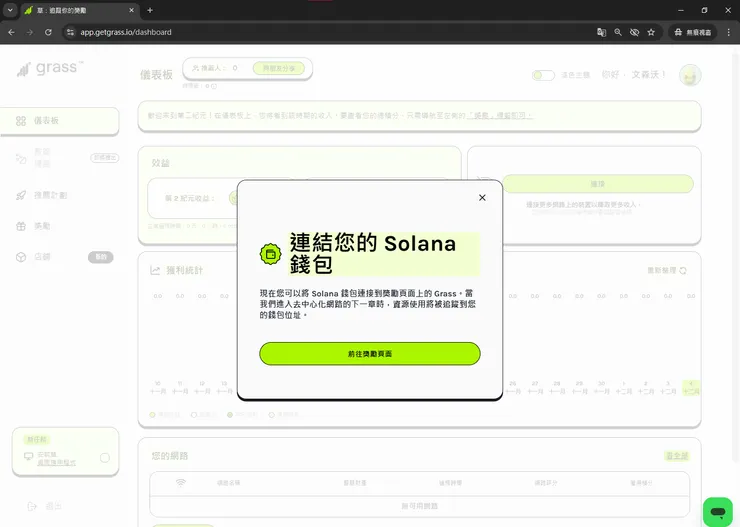Open the dashboard sidebar item

(59, 121)
